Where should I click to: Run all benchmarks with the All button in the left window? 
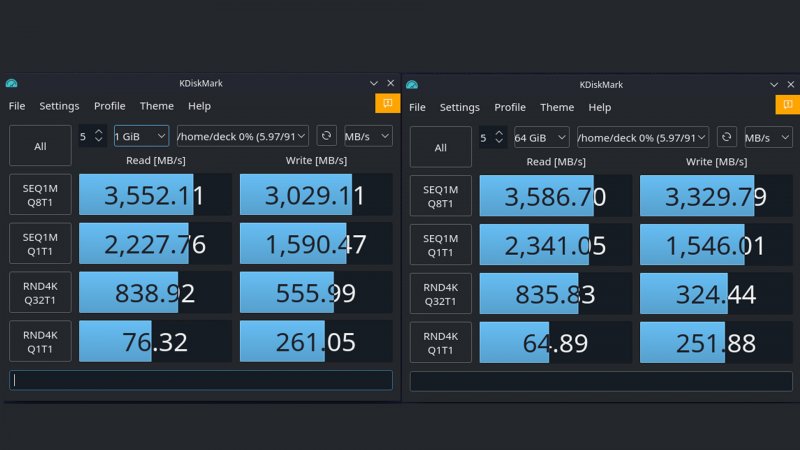tap(40, 146)
